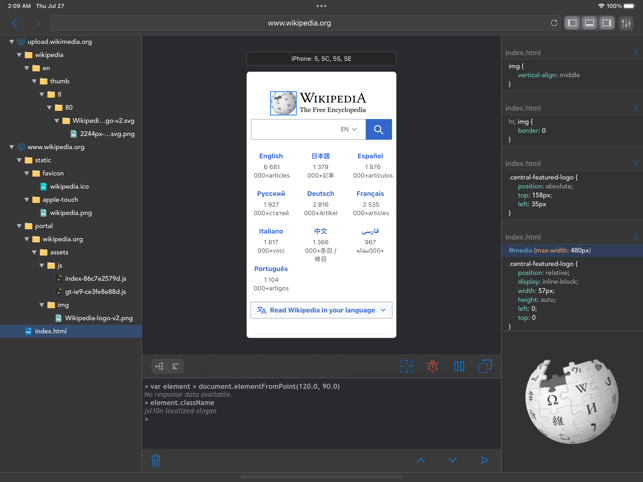Click the console history down arrow

pyautogui.click(x=453, y=460)
